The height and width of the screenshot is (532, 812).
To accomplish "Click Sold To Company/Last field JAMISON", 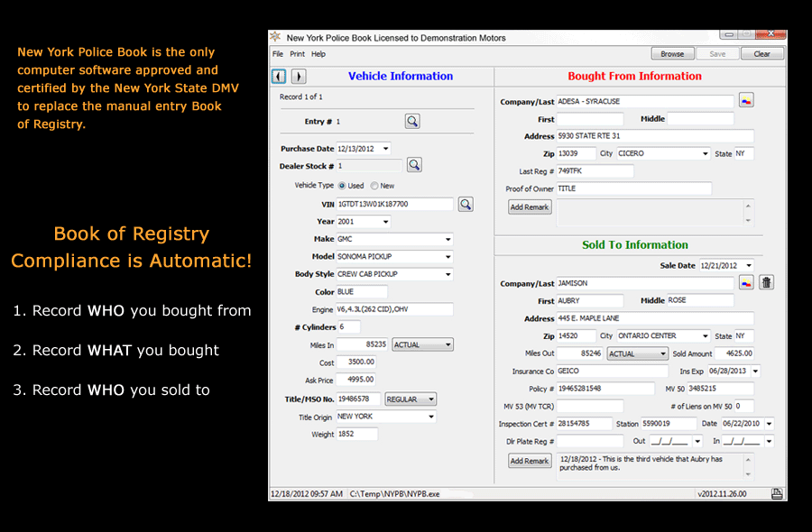I will [x=645, y=283].
